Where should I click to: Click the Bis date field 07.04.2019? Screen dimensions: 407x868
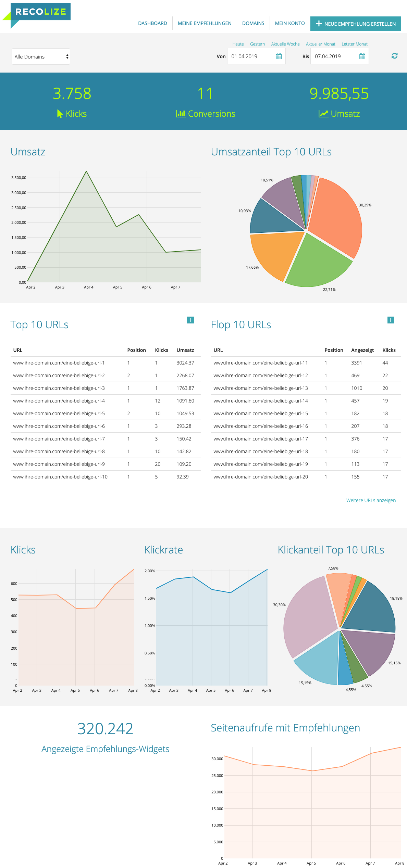(340, 56)
